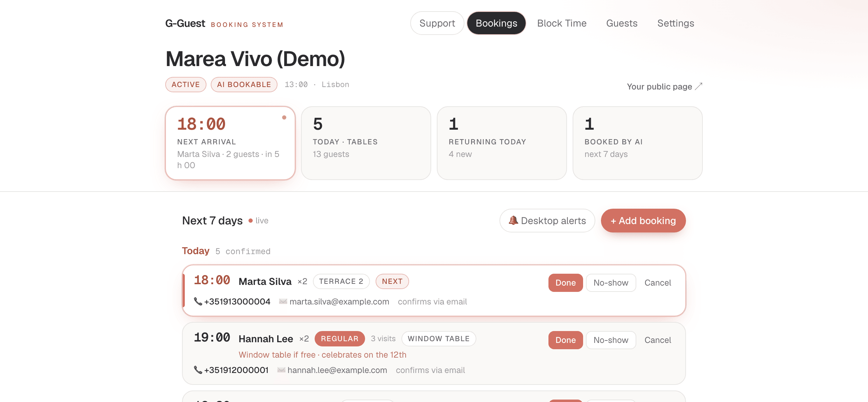The width and height of the screenshot is (868, 402).
Task: Click the REGULAR badge on Hannah Lee
Action: pos(339,339)
